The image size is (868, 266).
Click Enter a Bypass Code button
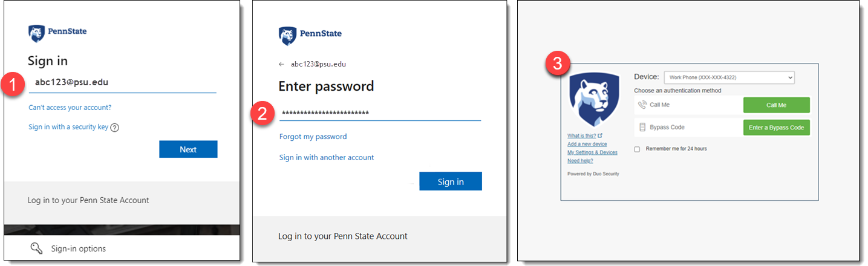[776, 128]
